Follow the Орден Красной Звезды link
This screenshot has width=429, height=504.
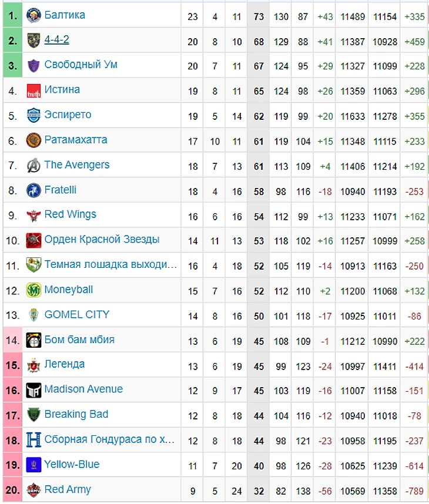(102, 240)
